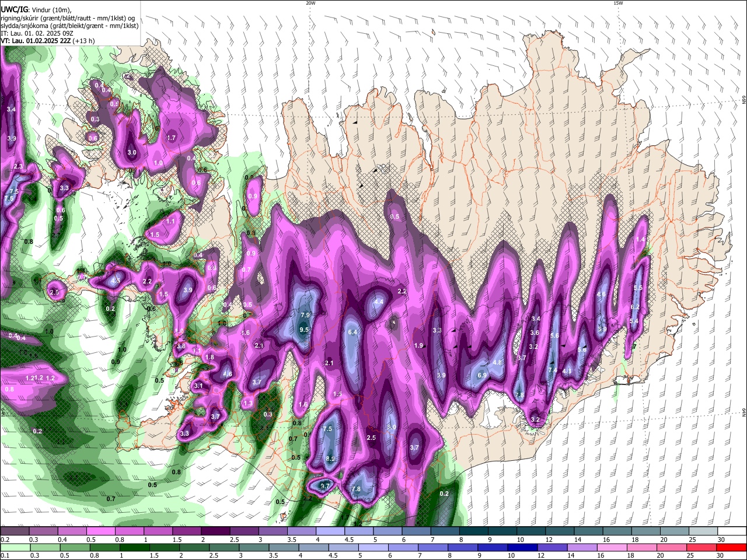The width and height of the screenshot is (747, 560).
Task: Click the "IT: Lau. 01. 02. 2025 09Z" line
Action: [x=37, y=33]
